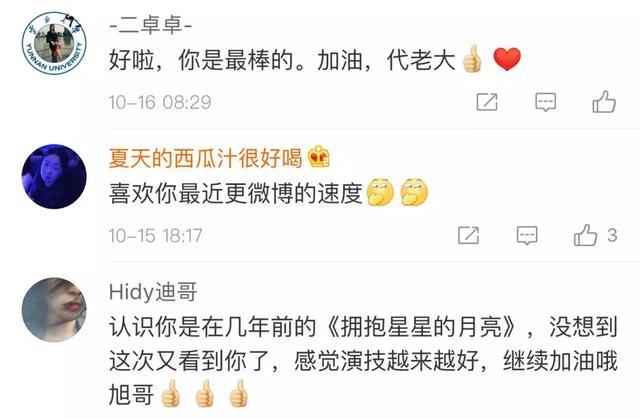Like the comment from -二卓卓-
Image resolution: width=640 pixels, height=419 pixels.
(604, 102)
